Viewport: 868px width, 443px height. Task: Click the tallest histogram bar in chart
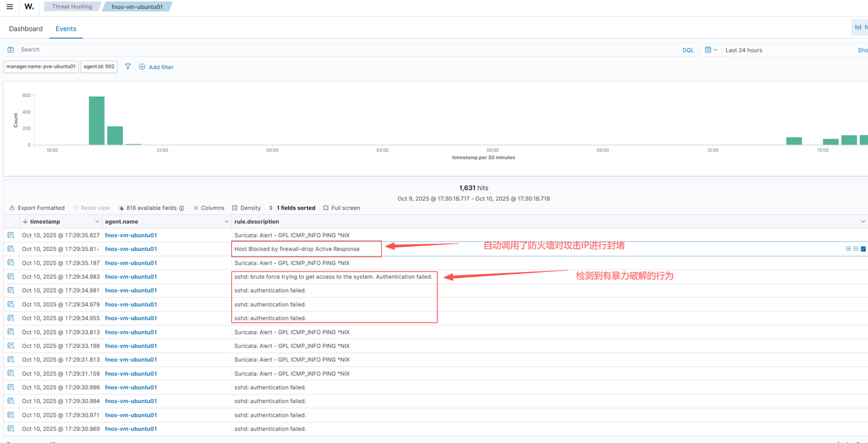point(96,120)
